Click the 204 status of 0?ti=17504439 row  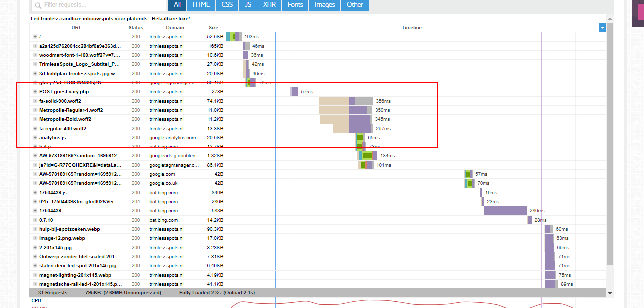click(x=136, y=201)
